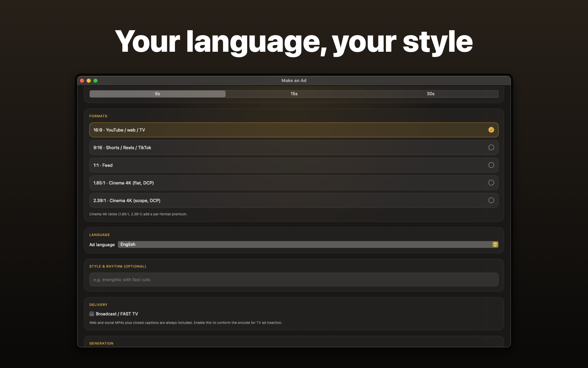This screenshot has height=368, width=588.
Task: Select the 2.39:1 Cinema 4K scope radio
Action: [x=491, y=200]
